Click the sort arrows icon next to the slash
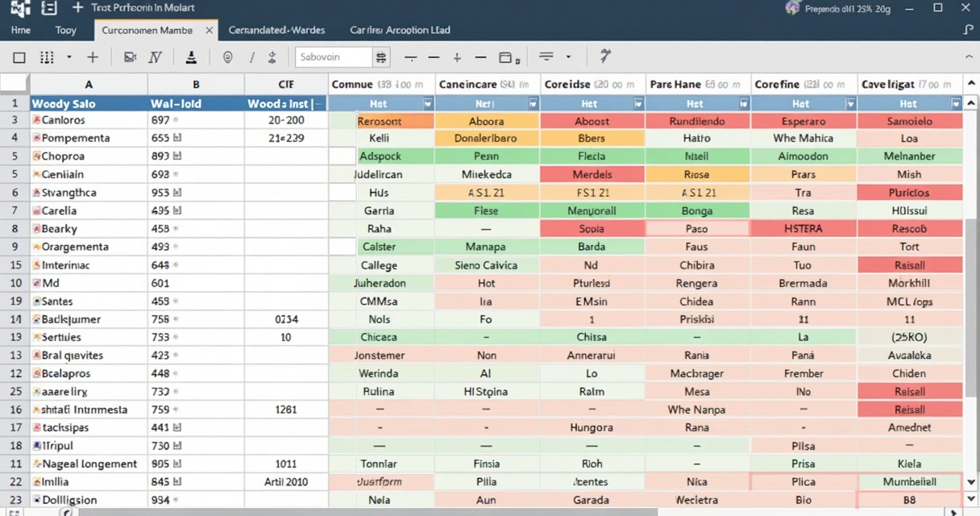Image resolution: width=980 pixels, height=516 pixels. [273, 56]
